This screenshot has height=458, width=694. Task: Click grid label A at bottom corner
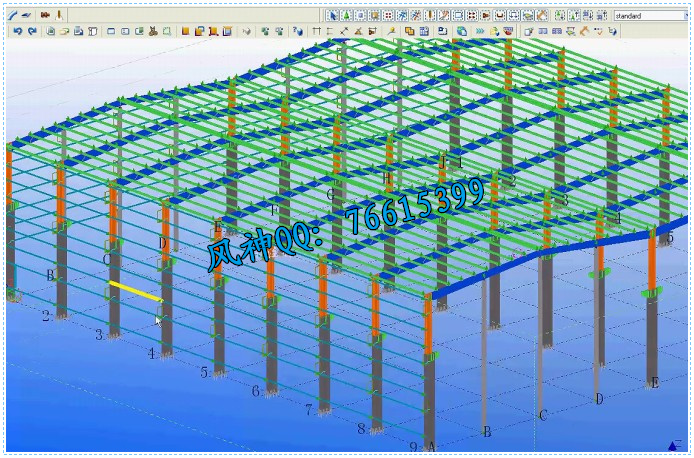tap(431, 446)
